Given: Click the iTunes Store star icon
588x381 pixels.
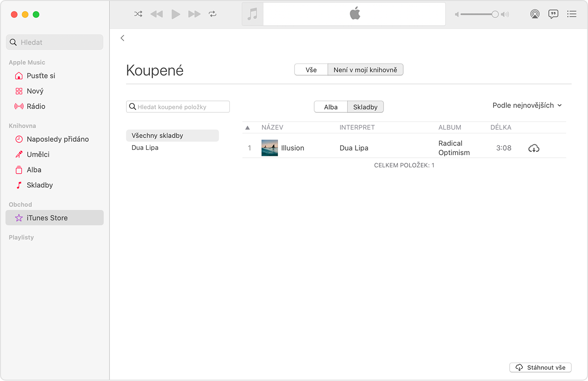Looking at the screenshot, I should click(x=19, y=218).
